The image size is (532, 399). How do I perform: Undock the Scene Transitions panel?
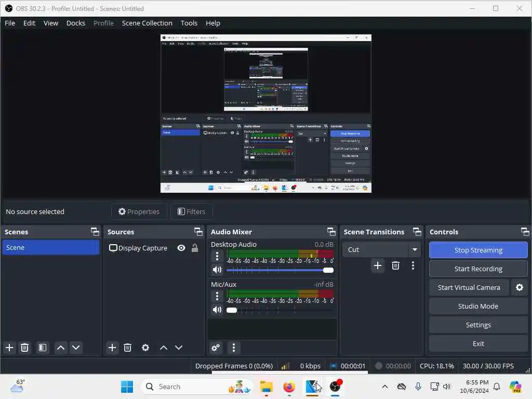(417, 232)
